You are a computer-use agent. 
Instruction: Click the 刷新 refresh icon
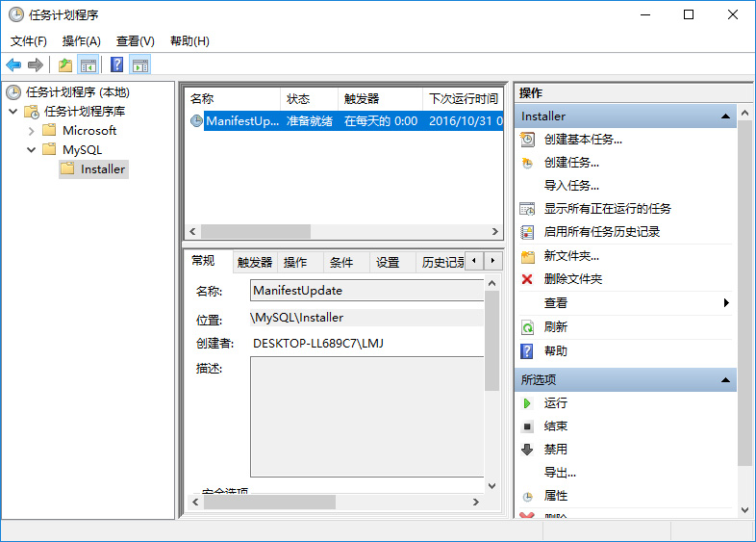click(527, 326)
